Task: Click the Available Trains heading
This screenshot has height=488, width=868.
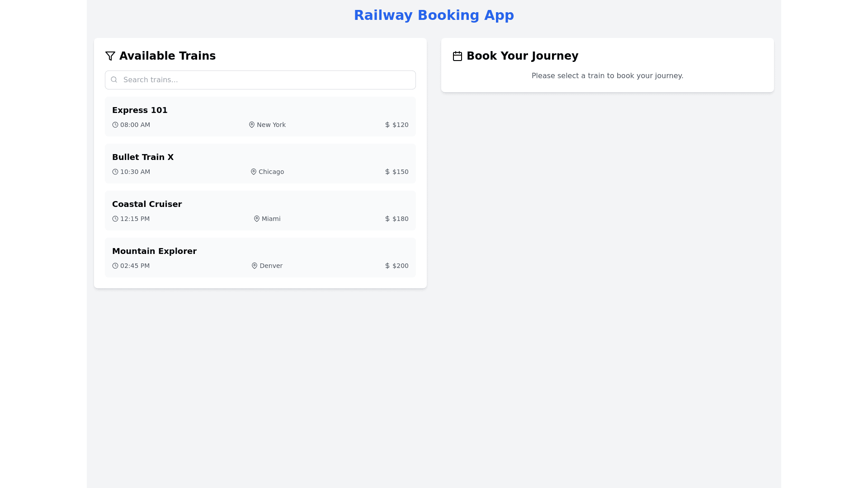Action: tap(167, 56)
